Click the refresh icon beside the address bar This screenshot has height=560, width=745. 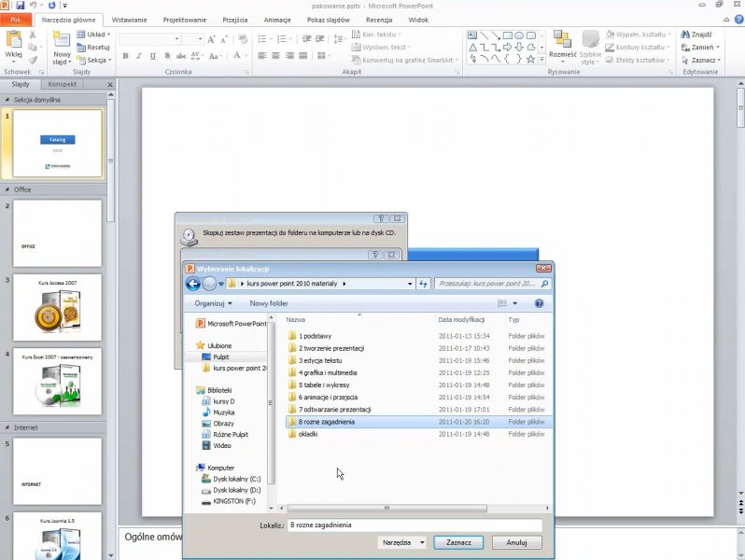pyautogui.click(x=423, y=284)
